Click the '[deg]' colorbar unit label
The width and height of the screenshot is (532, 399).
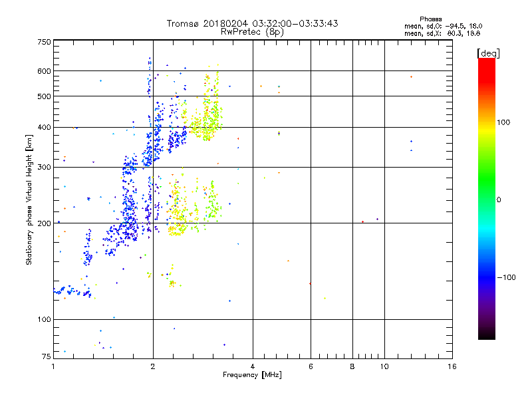click(488, 53)
